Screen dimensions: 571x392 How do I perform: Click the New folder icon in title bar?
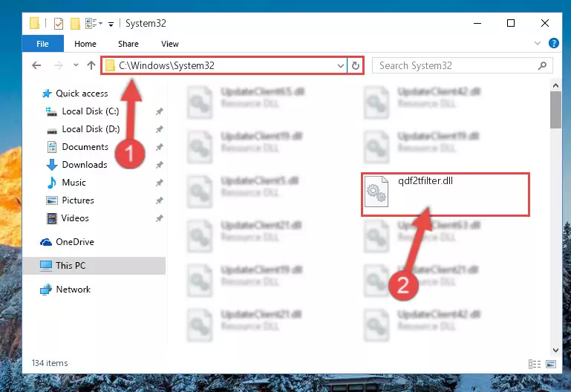[75, 24]
